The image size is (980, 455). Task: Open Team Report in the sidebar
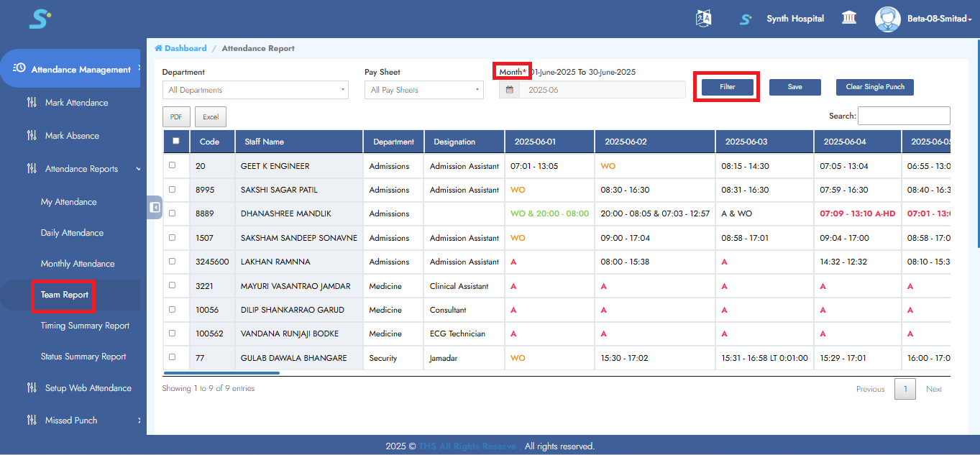coord(65,295)
